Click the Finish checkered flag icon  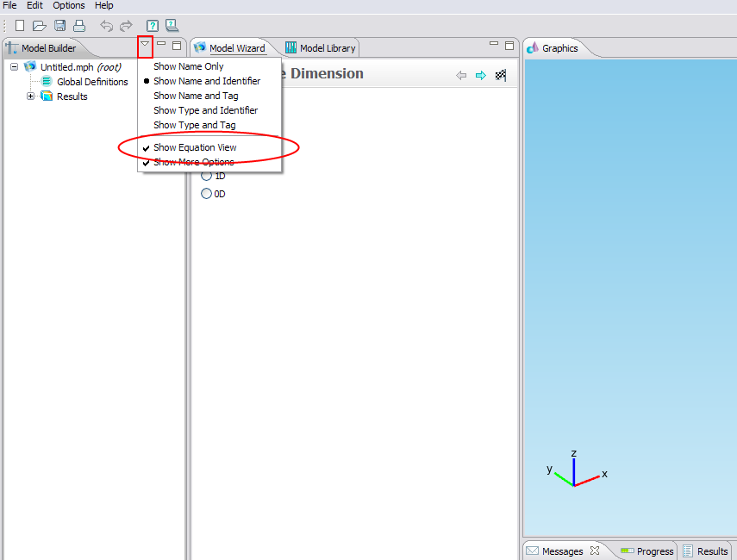coord(501,75)
